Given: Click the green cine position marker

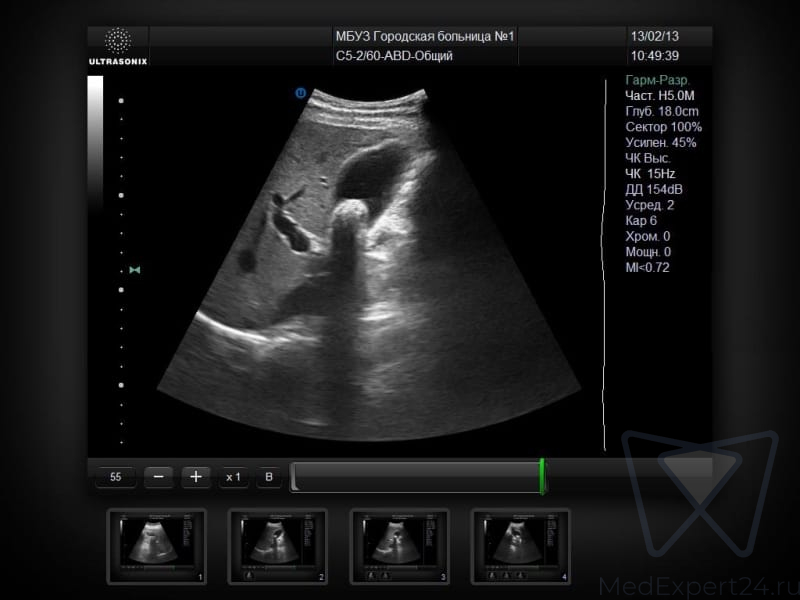Looking at the screenshot, I should point(542,476).
